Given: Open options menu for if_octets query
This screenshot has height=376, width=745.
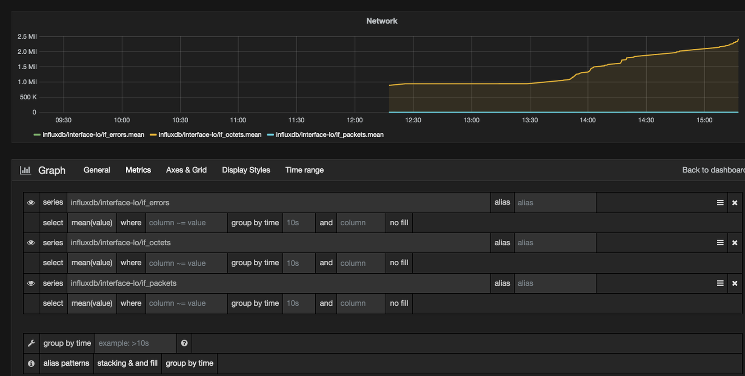Looking at the screenshot, I should [720, 242].
